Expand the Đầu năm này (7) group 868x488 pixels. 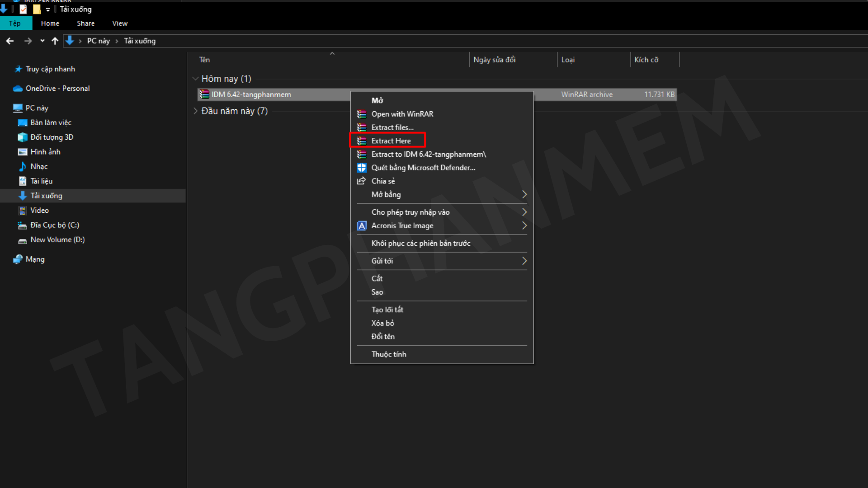tap(195, 111)
